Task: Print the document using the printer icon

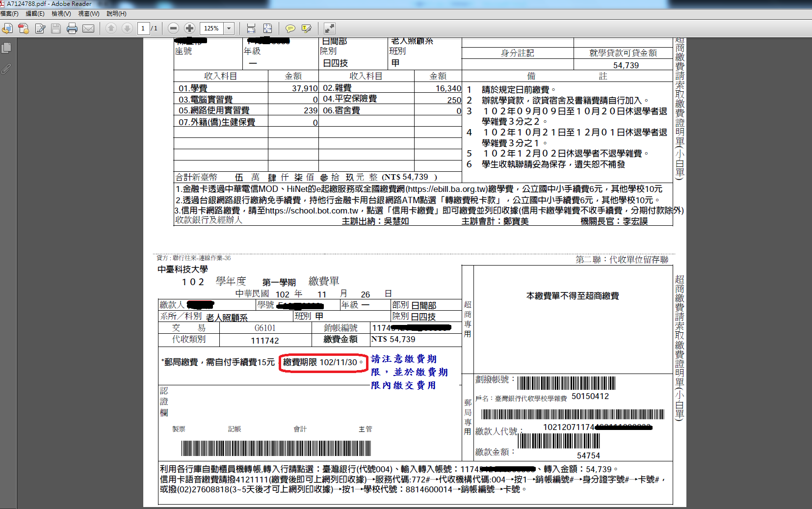Action: click(72, 28)
